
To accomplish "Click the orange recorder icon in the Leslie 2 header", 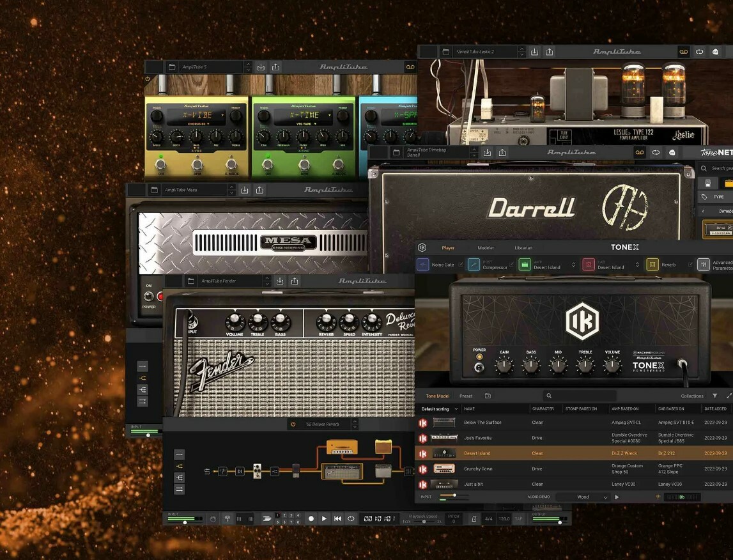I will pyautogui.click(x=683, y=51).
